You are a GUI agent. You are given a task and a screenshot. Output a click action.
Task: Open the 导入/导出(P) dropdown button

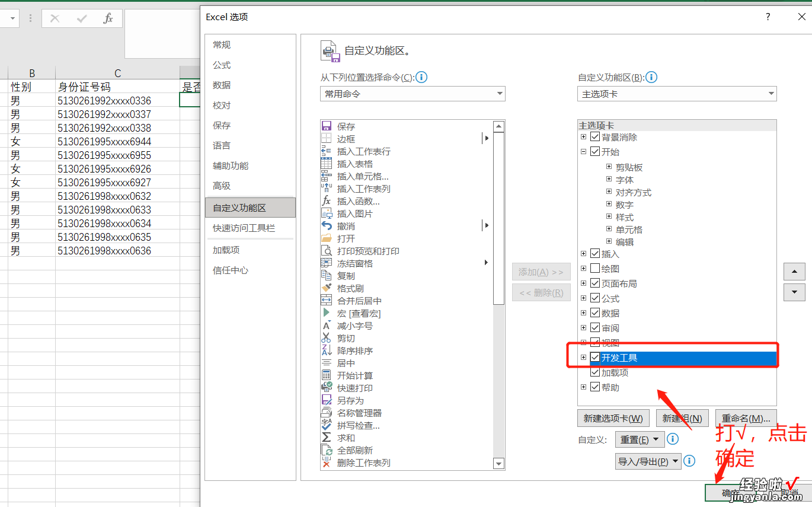click(648, 461)
